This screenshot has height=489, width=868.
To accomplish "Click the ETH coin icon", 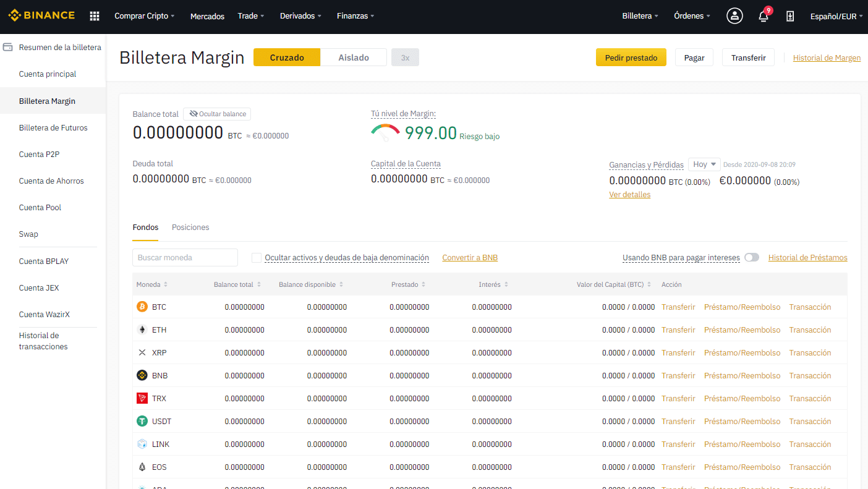I will (x=142, y=330).
